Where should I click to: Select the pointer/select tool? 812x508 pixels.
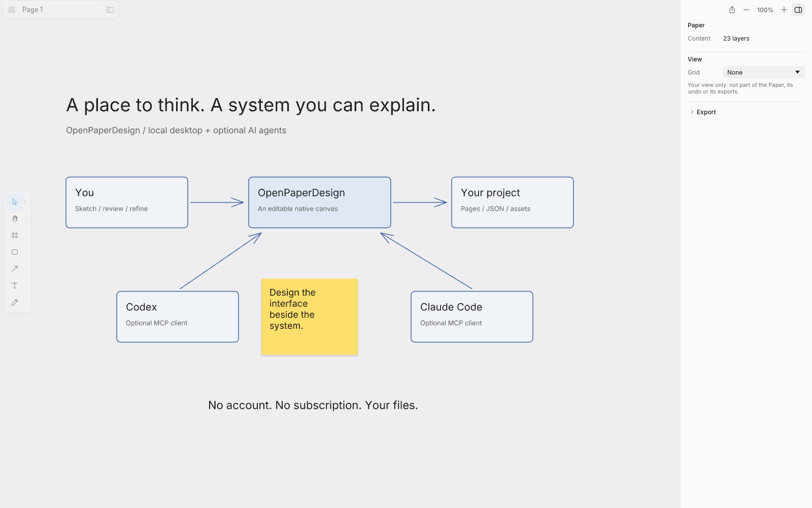[x=15, y=202]
